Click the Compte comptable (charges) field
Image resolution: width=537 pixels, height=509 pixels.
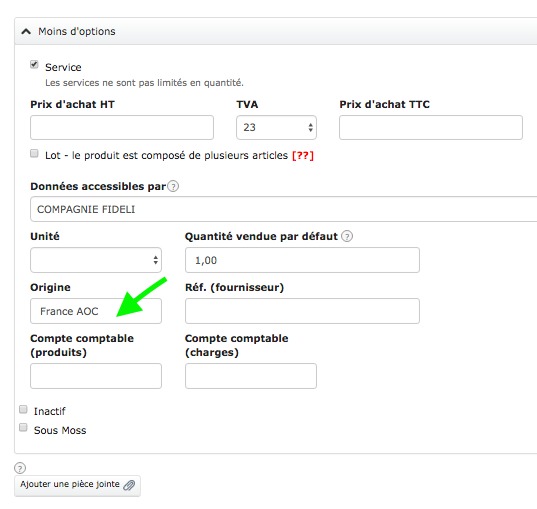click(251, 376)
